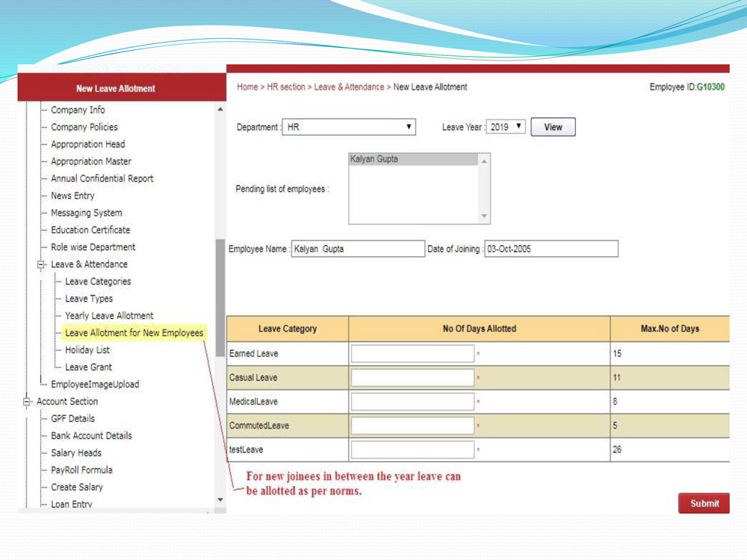Click the Earned Leave days allotted field
This screenshot has width=747, height=560.
click(x=413, y=352)
